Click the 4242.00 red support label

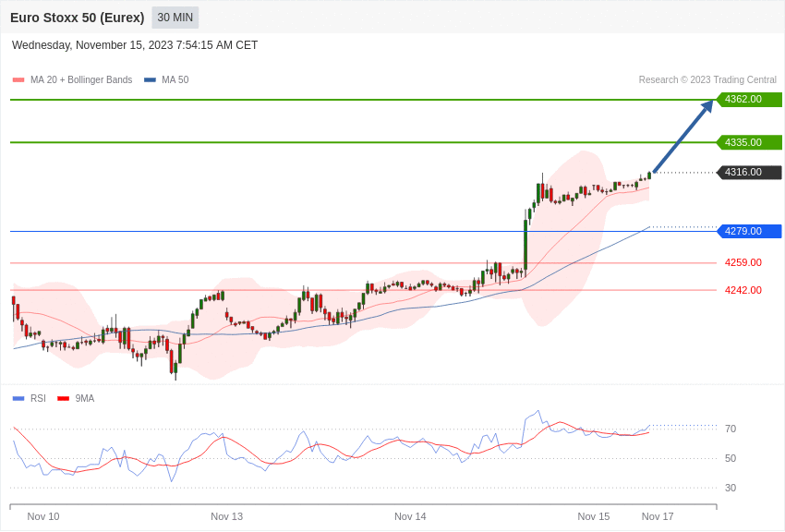[743, 290]
